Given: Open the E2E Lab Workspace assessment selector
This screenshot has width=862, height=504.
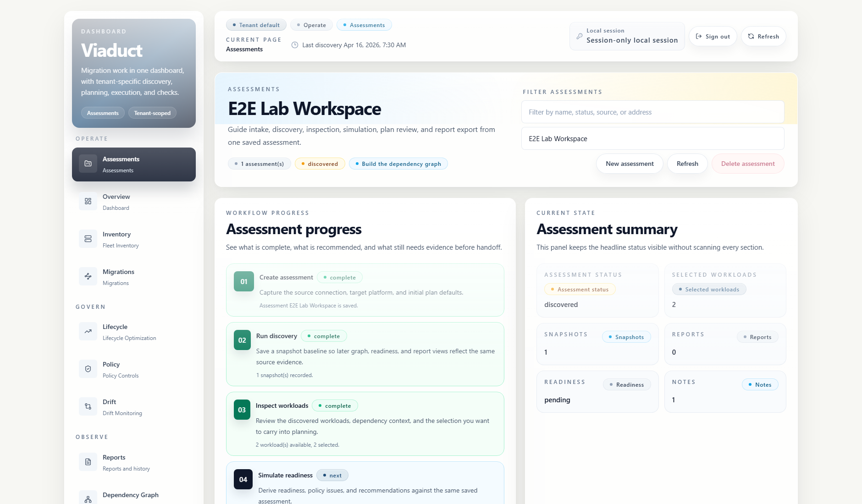Looking at the screenshot, I should 652,138.
